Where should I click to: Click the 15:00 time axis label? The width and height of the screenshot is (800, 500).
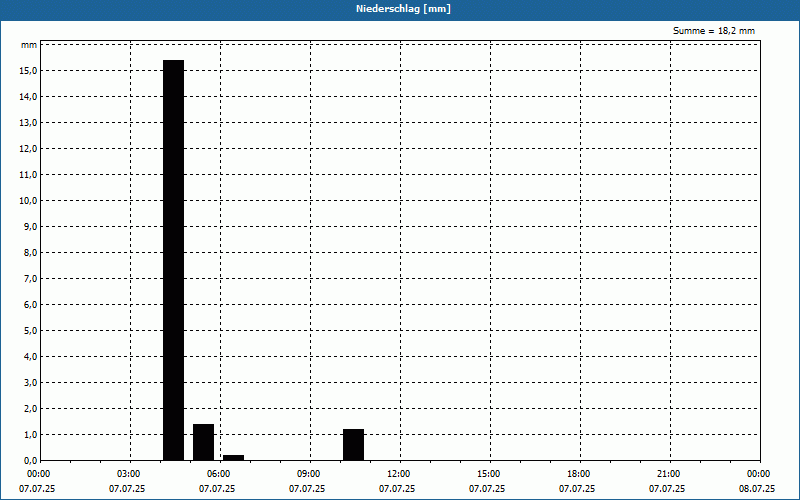point(489,474)
